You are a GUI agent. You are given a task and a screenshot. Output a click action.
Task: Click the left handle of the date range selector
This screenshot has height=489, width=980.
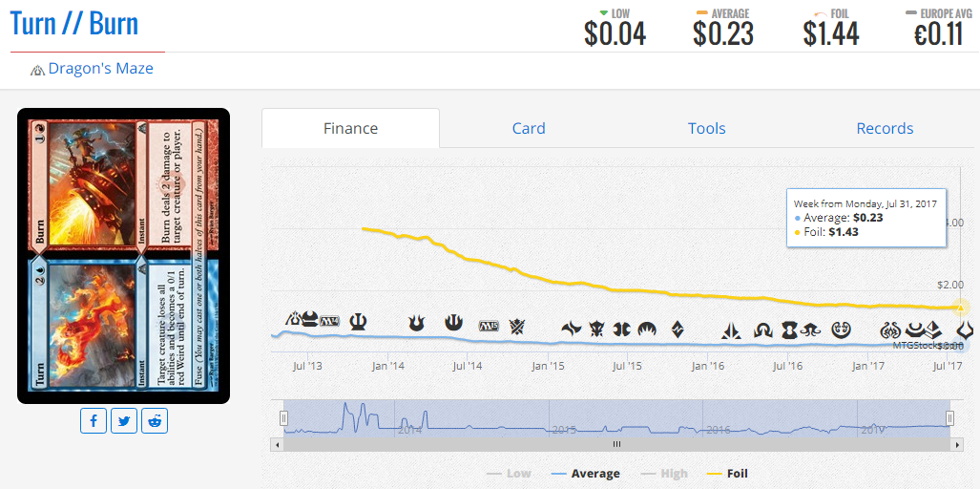point(283,418)
